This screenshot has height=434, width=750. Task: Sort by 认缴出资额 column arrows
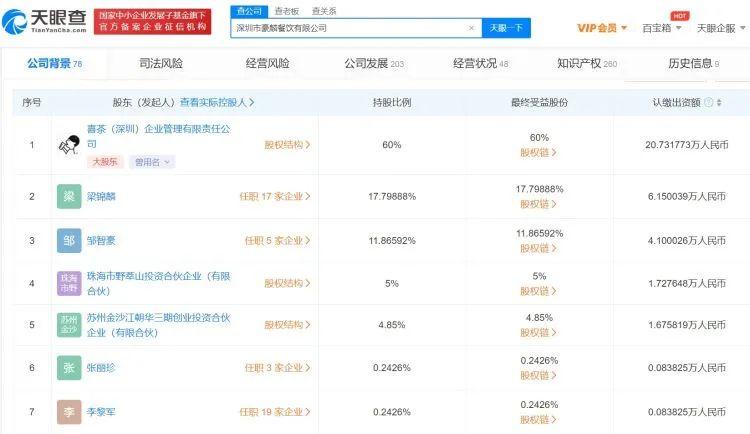(721, 103)
